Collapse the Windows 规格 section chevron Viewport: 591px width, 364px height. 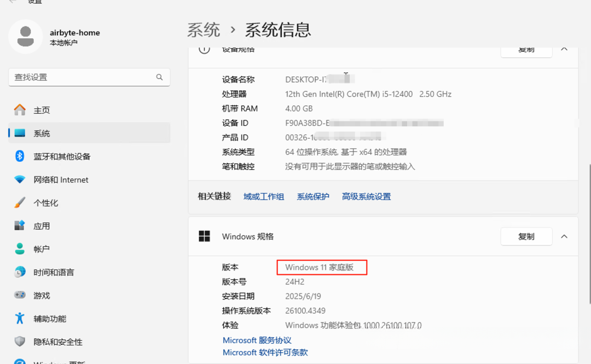(x=564, y=237)
